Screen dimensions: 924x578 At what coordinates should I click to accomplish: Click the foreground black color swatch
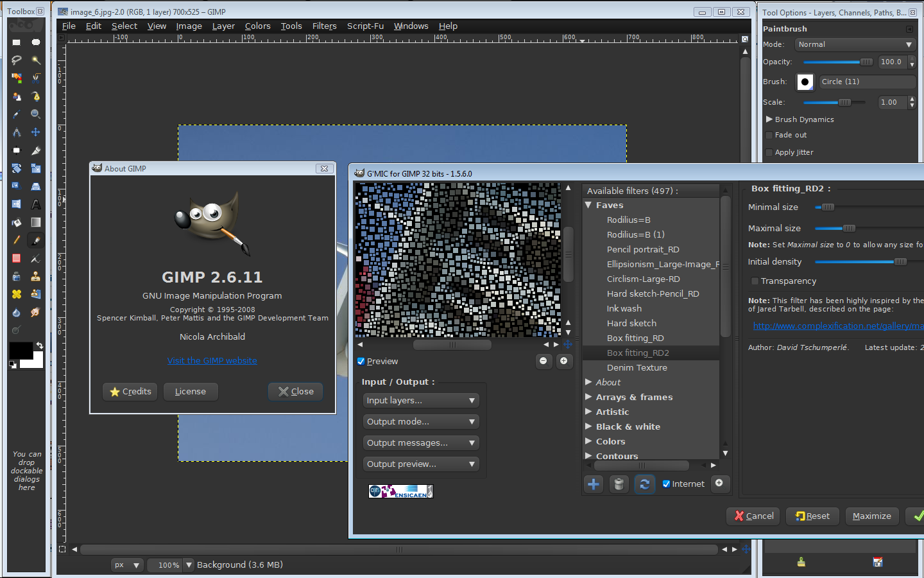21,351
